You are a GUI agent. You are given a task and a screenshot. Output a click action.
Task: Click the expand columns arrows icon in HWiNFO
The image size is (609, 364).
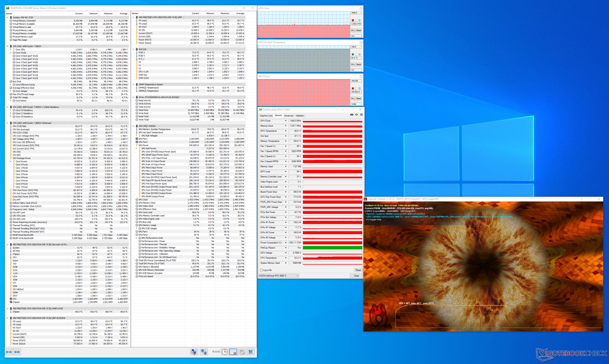tap(9, 352)
